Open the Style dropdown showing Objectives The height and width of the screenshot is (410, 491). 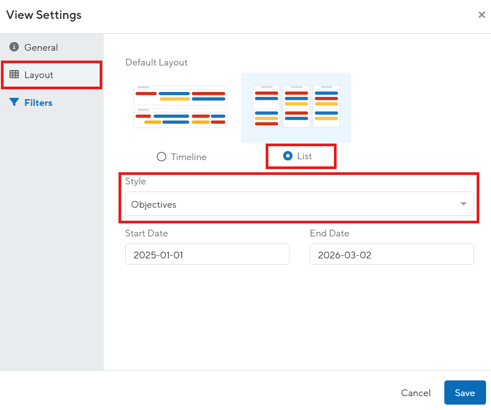point(299,204)
